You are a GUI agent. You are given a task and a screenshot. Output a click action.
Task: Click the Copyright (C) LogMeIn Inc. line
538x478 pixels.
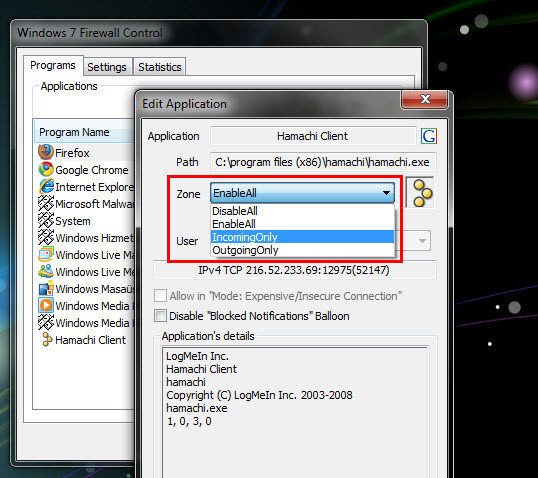(259, 395)
